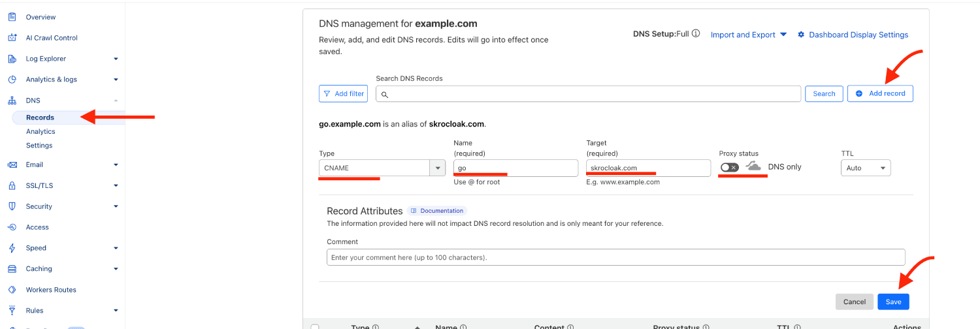The height and width of the screenshot is (329, 980).
Task: Click the Email envelope icon
Action: coord(12,164)
